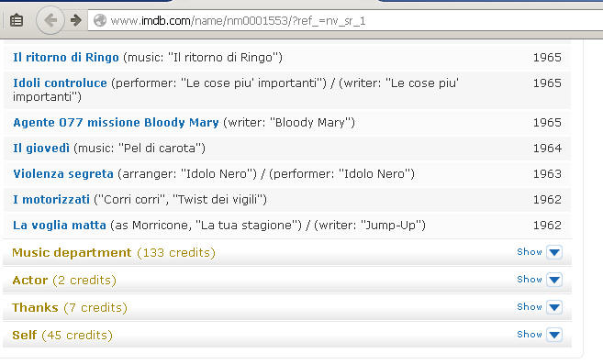Show the Thanks credits list
The width and height of the screenshot is (603, 364).
coord(530,307)
